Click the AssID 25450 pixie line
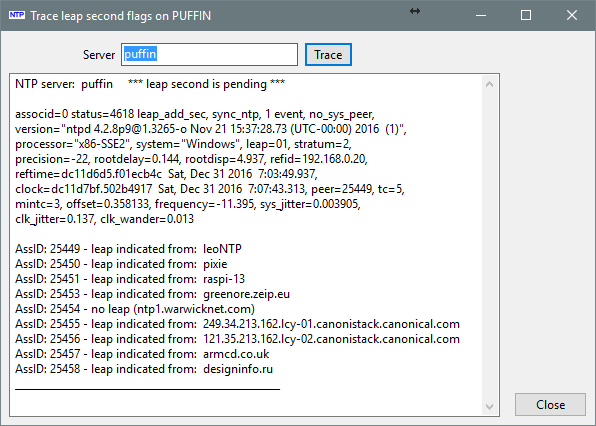The image size is (596, 426). click(121, 264)
